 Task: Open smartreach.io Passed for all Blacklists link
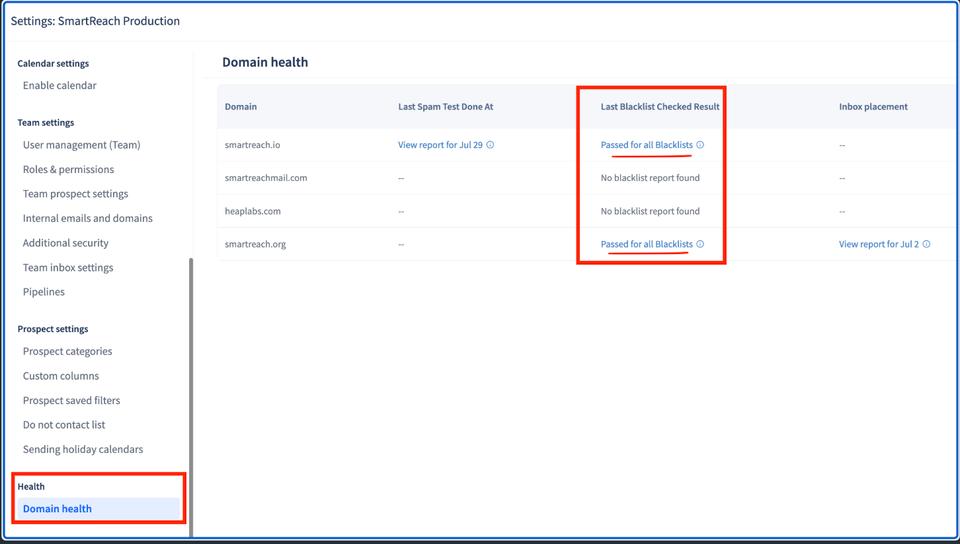647,145
